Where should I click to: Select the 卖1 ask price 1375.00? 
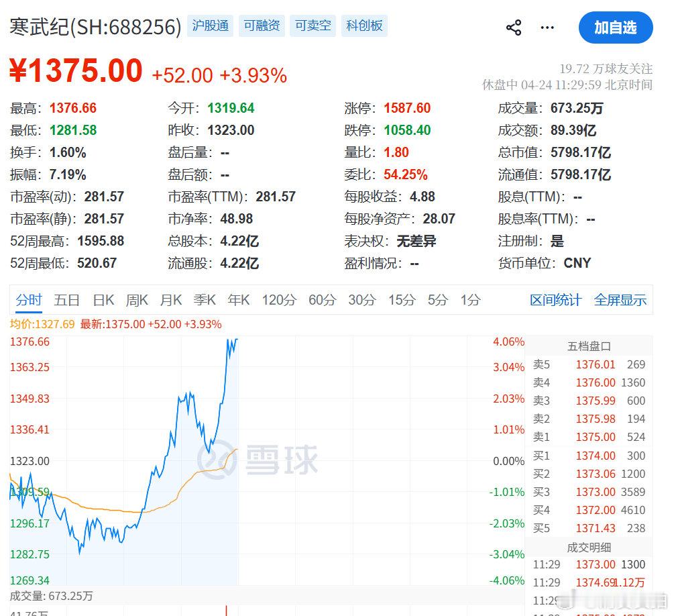596,437
